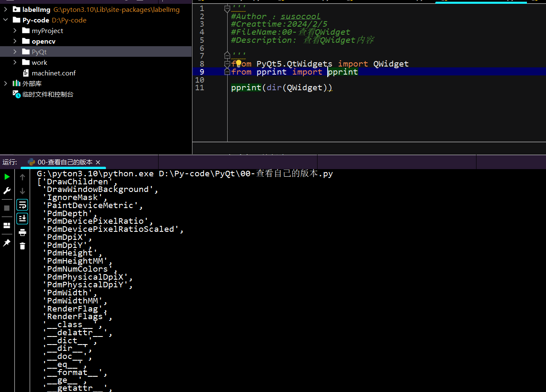Screen dimensions: 546x392
Task: Click fold marker at line 7
Action: (x=227, y=56)
